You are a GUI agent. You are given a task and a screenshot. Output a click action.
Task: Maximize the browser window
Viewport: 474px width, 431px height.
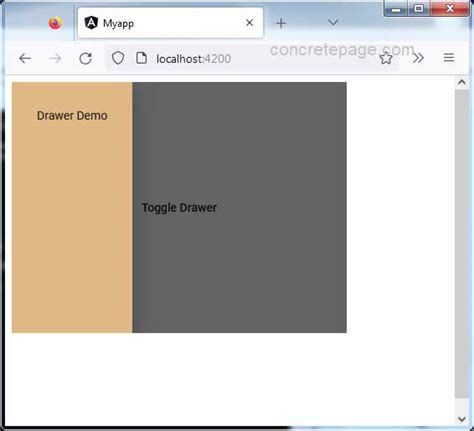tap(419, 8)
